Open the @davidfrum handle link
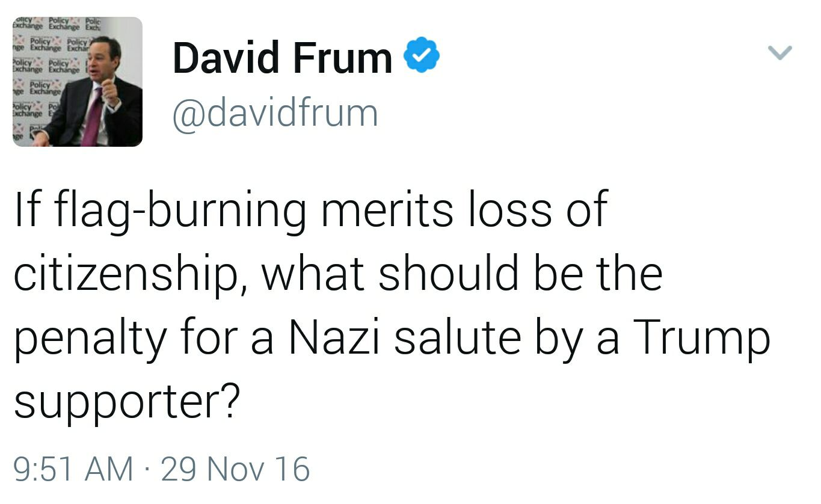 click(275, 112)
